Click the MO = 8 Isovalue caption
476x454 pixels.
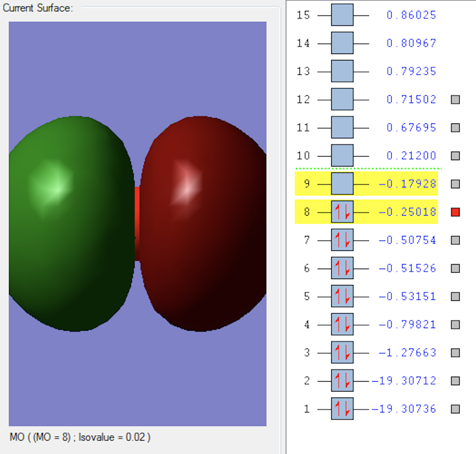(80, 437)
